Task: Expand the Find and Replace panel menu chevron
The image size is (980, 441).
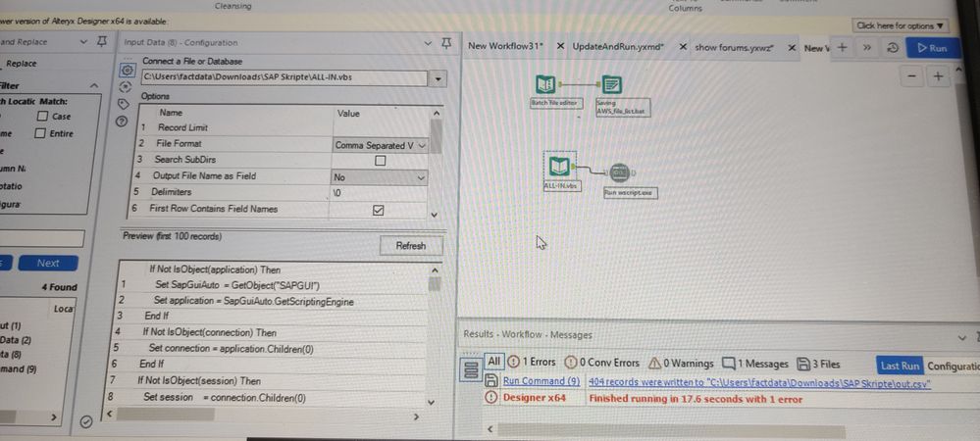Action: click(84, 42)
